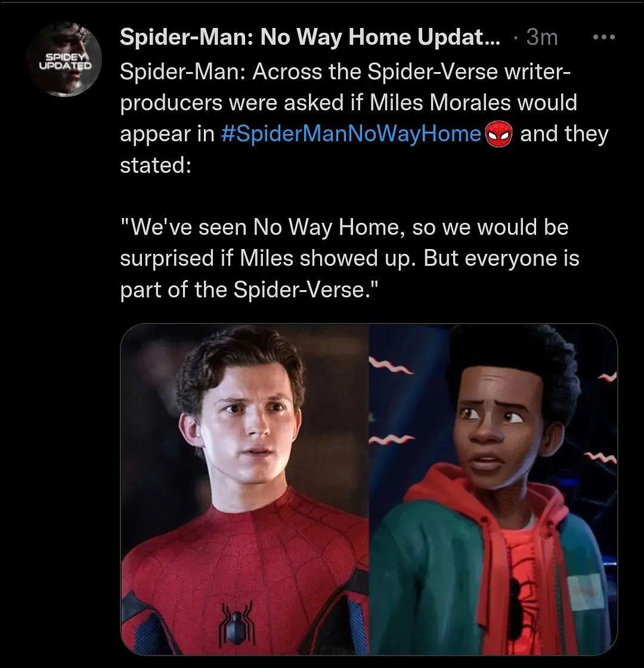
Task: Click "surprised if Miles showed up" text line
Action: [268, 258]
